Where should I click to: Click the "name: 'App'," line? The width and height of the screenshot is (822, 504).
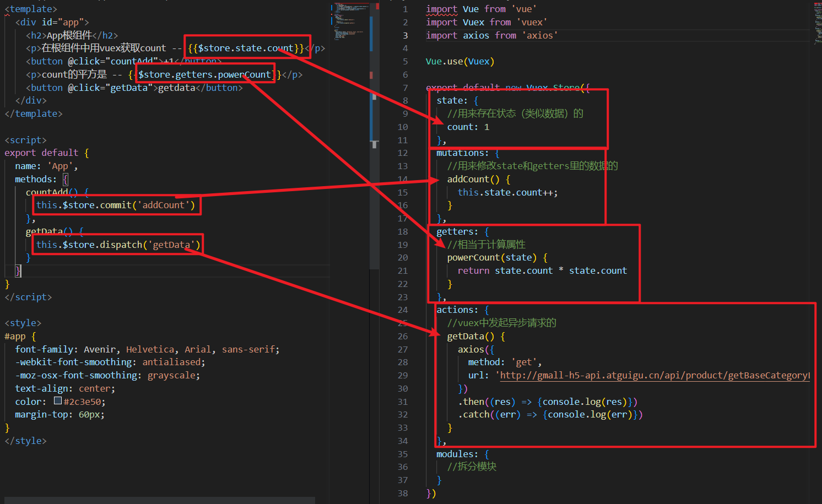(46, 166)
